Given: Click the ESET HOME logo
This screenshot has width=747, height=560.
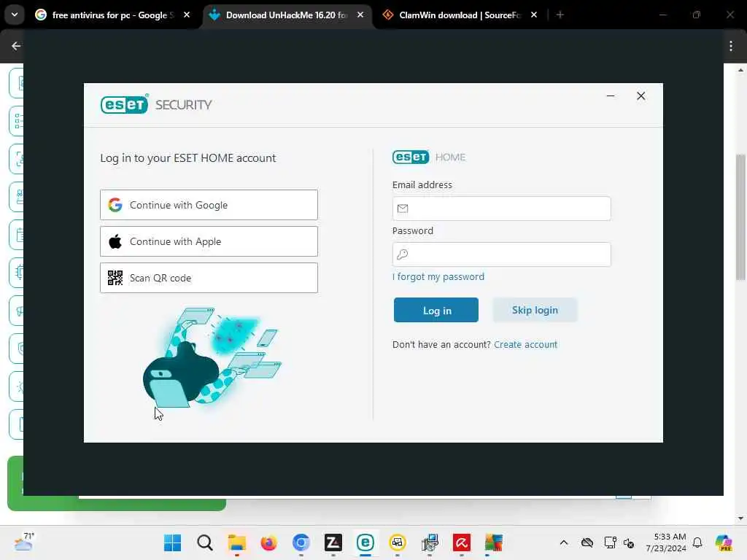Looking at the screenshot, I should click(x=429, y=157).
